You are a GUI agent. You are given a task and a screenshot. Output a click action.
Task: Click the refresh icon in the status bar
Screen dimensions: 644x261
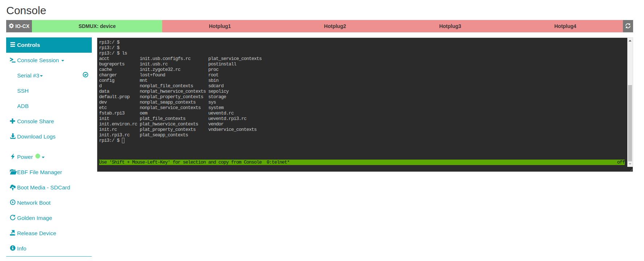pyautogui.click(x=628, y=26)
